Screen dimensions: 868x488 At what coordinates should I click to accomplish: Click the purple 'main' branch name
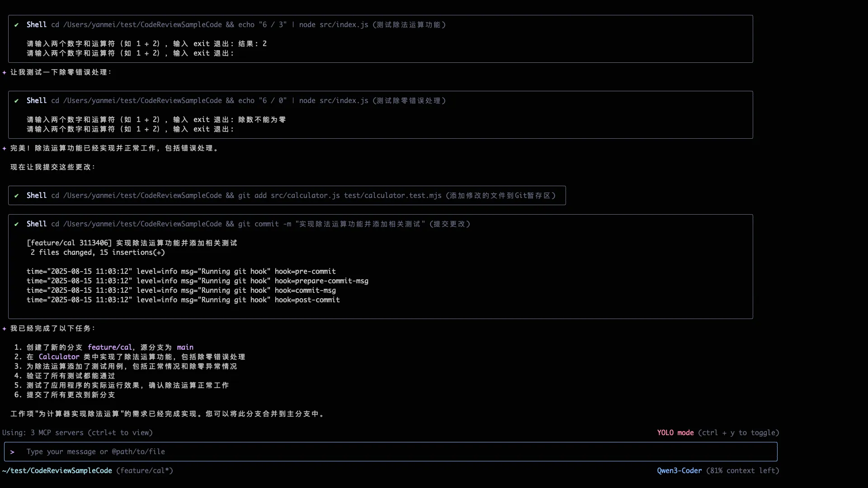185,347
